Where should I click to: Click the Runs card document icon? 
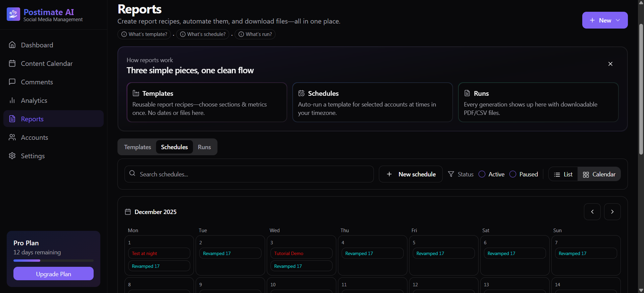pyautogui.click(x=467, y=93)
